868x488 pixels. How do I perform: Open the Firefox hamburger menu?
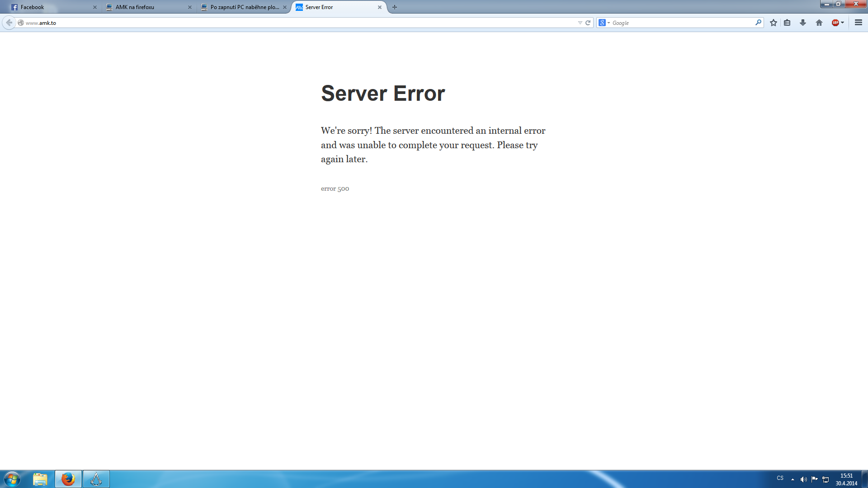tap(858, 23)
